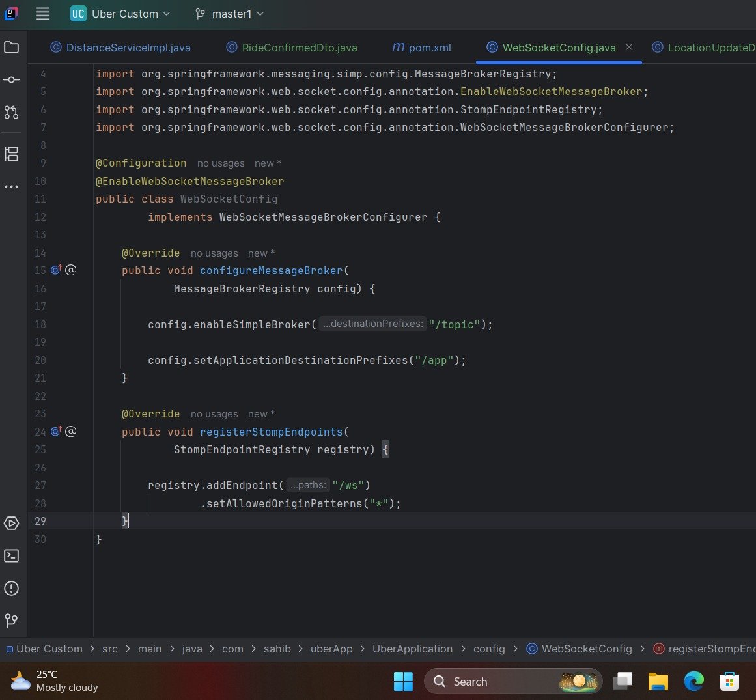756x700 pixels.
Task: Click overriding-method gutter icon on line 24
Action: 56,432
